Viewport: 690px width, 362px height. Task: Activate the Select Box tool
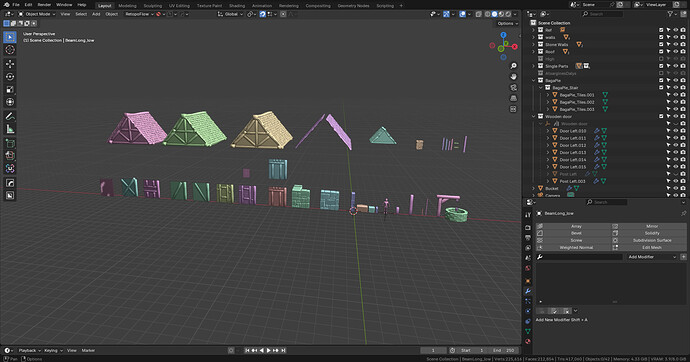pos(10,37)
